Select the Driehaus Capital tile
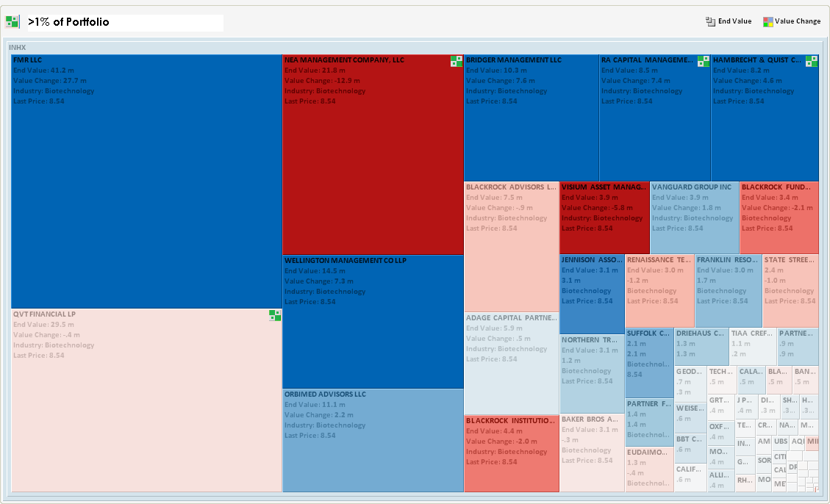 coord(701,347)
